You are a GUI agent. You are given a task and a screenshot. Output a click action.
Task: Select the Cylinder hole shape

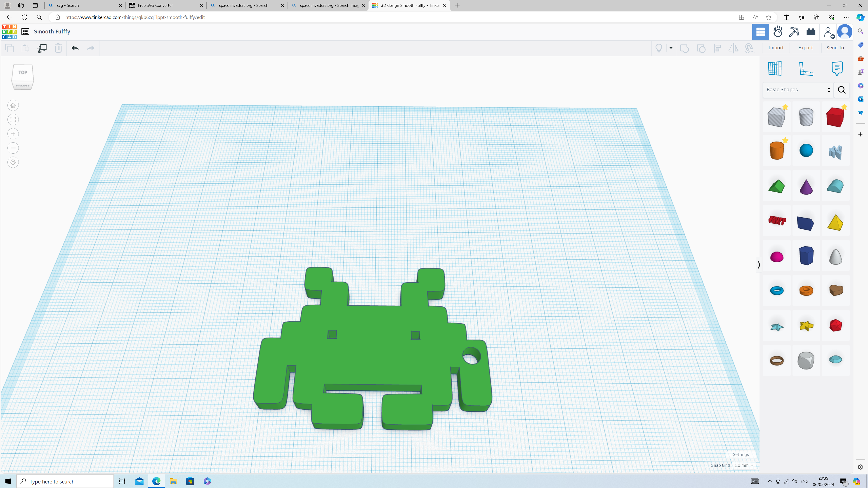pos(806,117)
